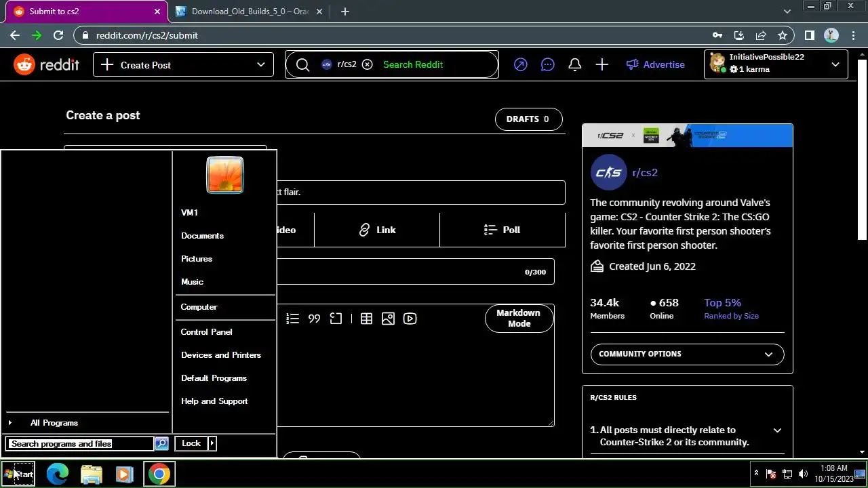Close the Submit to cs2 tab

(x=157, y=12)
